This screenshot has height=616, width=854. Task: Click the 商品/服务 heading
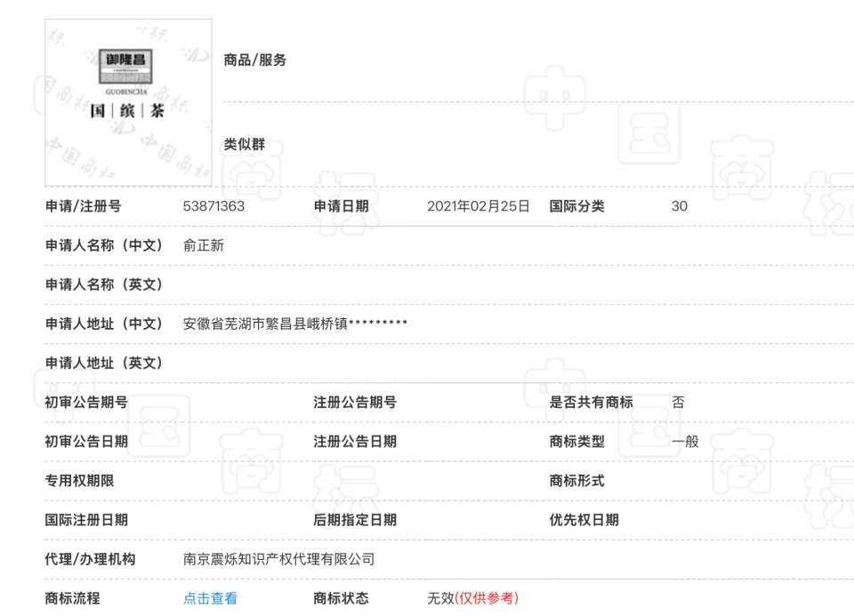tap(254, 60)
